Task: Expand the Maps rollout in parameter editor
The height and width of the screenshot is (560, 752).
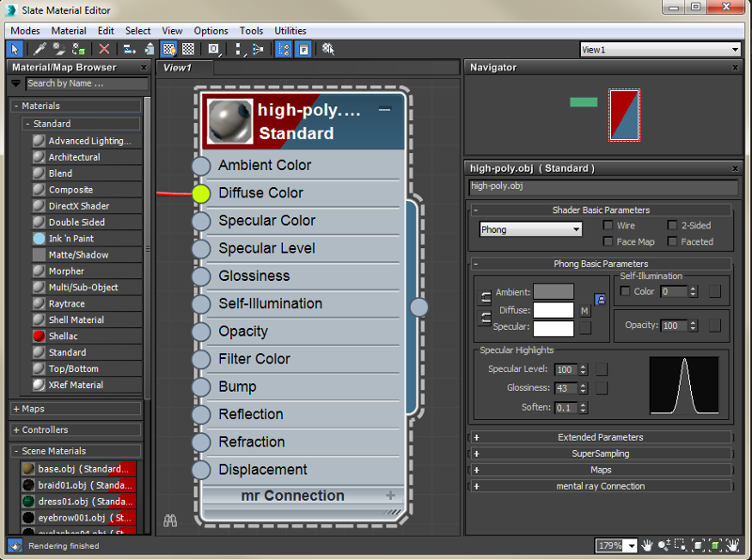Action: [600, 470]
